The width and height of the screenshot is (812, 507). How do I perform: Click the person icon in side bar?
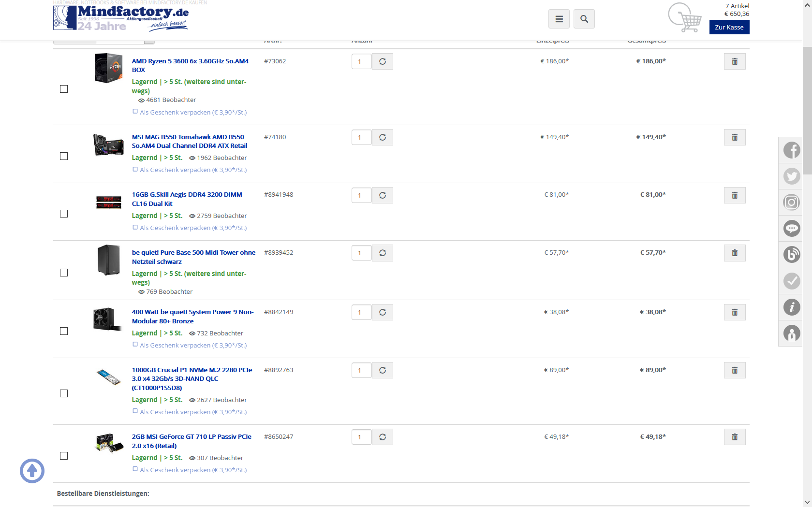tap(792, 333)
